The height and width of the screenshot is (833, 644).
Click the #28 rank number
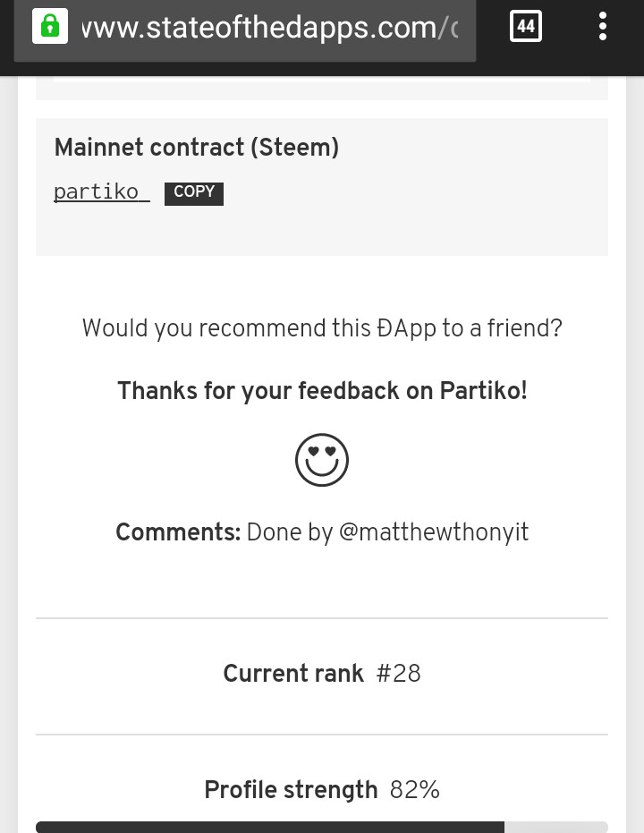pyautogui.click(x=399, y=673)
